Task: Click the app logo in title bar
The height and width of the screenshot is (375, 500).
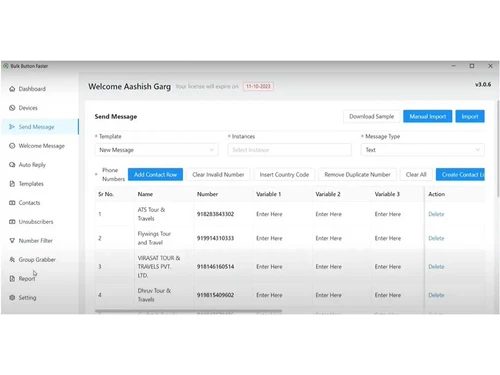Action: coord(6,66)
